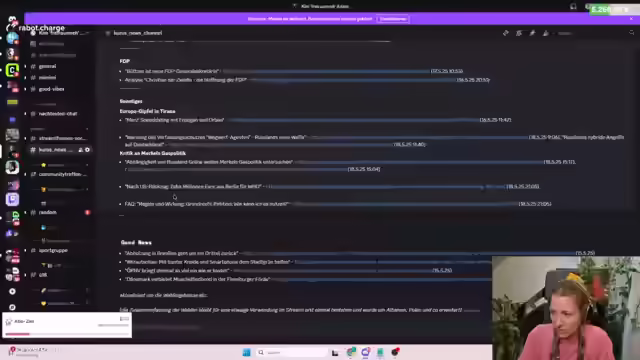Click the button inside the purple banner
This screenshot has width=640, height=360.
(393, 19)
